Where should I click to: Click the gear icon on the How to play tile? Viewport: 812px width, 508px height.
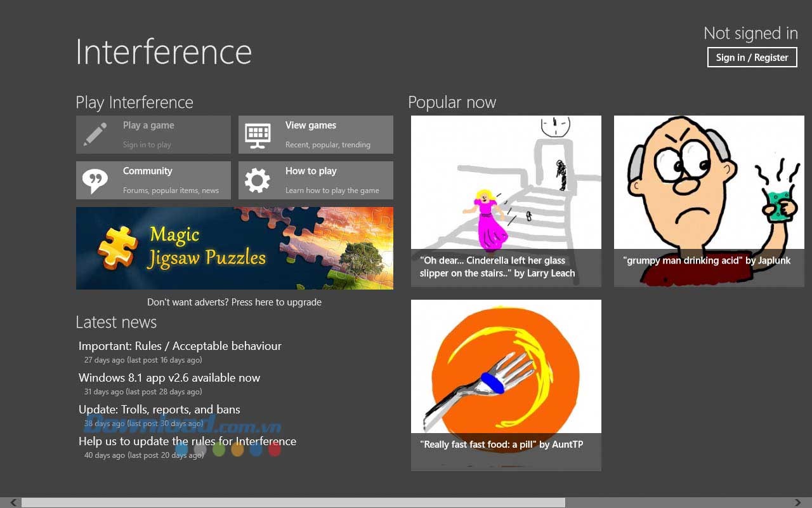point(256,180)
